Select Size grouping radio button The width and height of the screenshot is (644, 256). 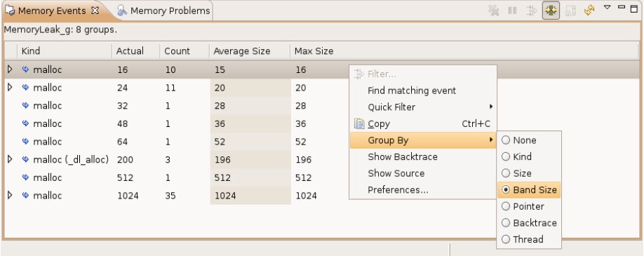[x=506, y=173]
